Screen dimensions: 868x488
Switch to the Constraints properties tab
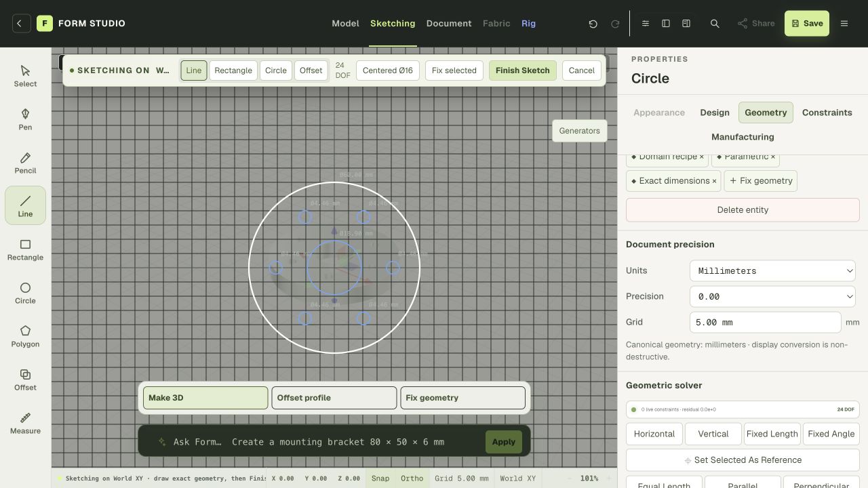827,113
